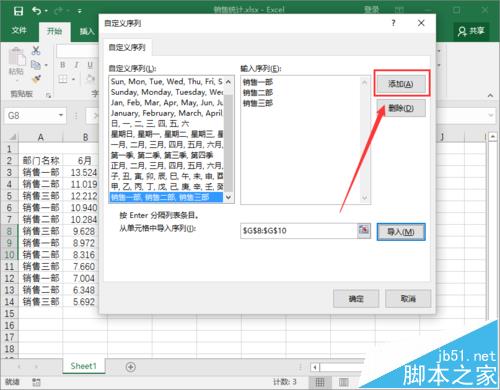
Task: Click the 取消 cancel button
Action: pyautogui.click(x=408, y=299)
